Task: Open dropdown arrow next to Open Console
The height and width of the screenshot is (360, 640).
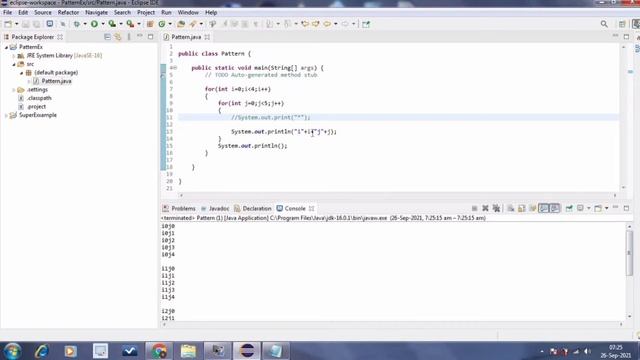Action: pos(607,209)
